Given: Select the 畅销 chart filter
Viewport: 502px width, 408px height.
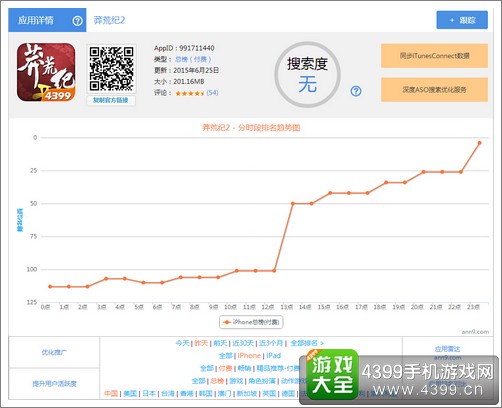Looking at the screenshot, I should [244, 368].
